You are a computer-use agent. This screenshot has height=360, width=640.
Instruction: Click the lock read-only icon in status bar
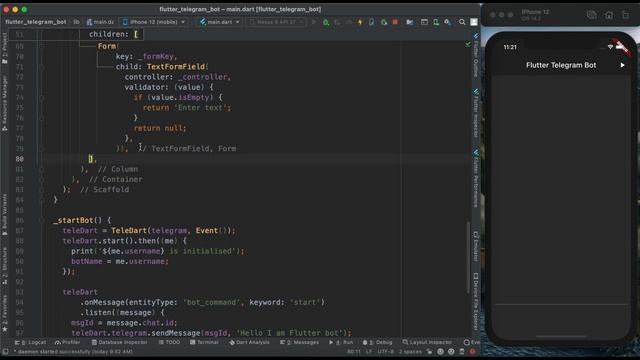pyautogui.click(x=429, y=351)
